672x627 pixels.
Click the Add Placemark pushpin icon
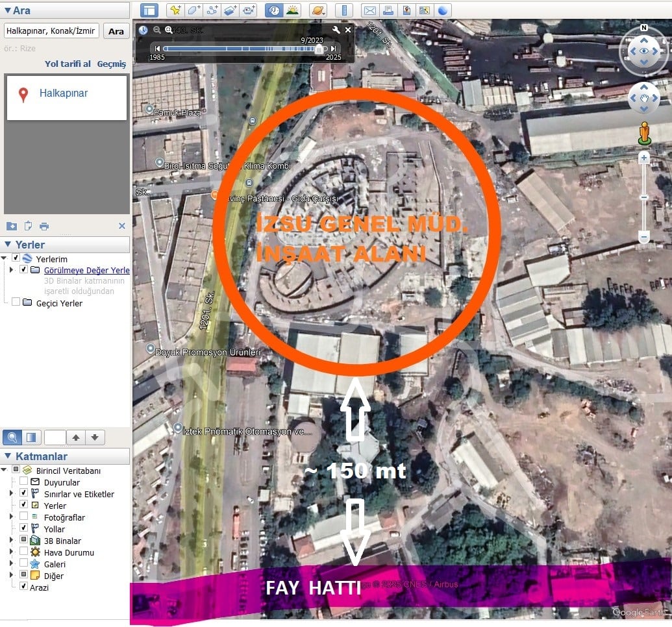pyautogui.click(x=175, y=10)
